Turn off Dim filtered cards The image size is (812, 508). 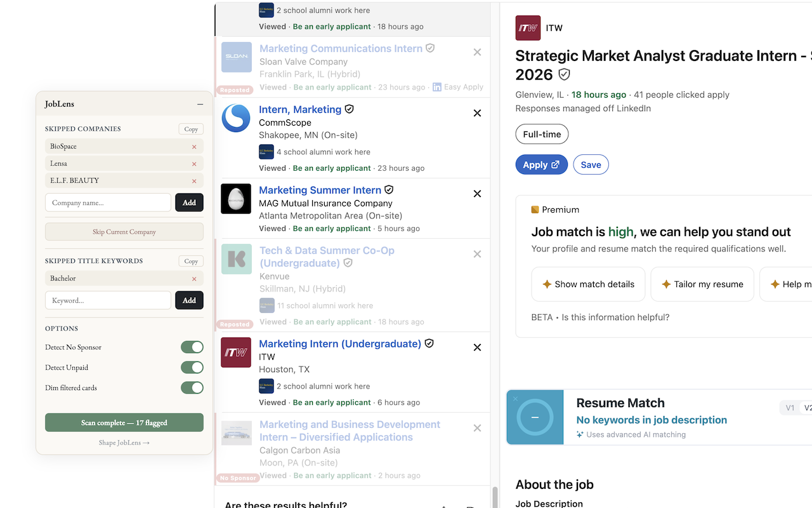pyautogui.click(x=192, y=388)
